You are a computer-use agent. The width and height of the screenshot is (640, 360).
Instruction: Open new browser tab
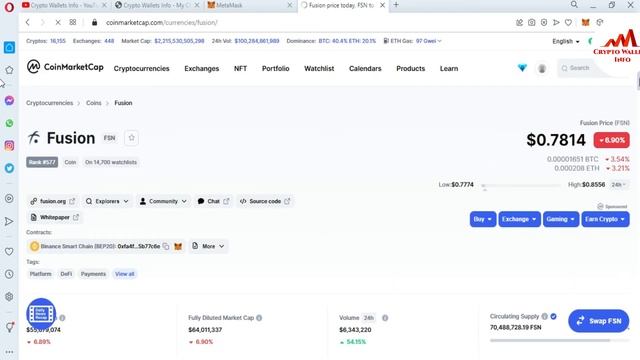(396, 5)
